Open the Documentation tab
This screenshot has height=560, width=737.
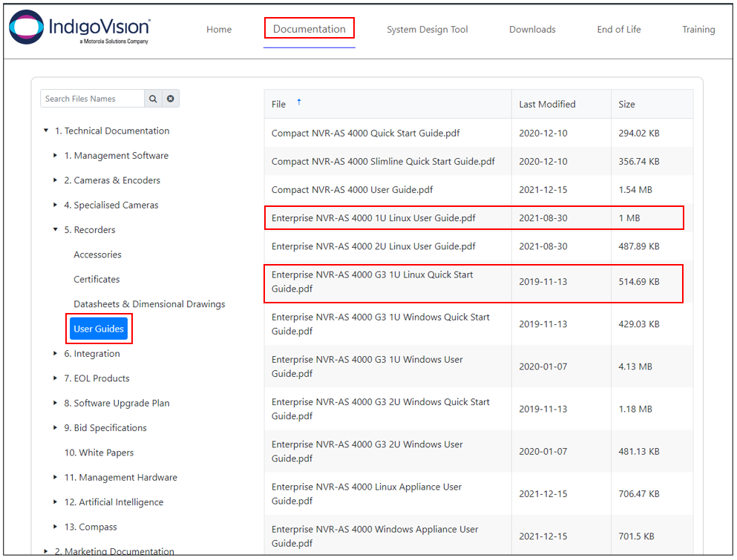tap(309, 29)
